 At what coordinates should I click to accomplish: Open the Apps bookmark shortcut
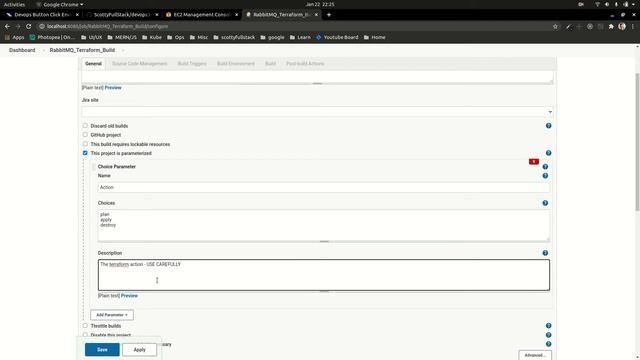15,37
